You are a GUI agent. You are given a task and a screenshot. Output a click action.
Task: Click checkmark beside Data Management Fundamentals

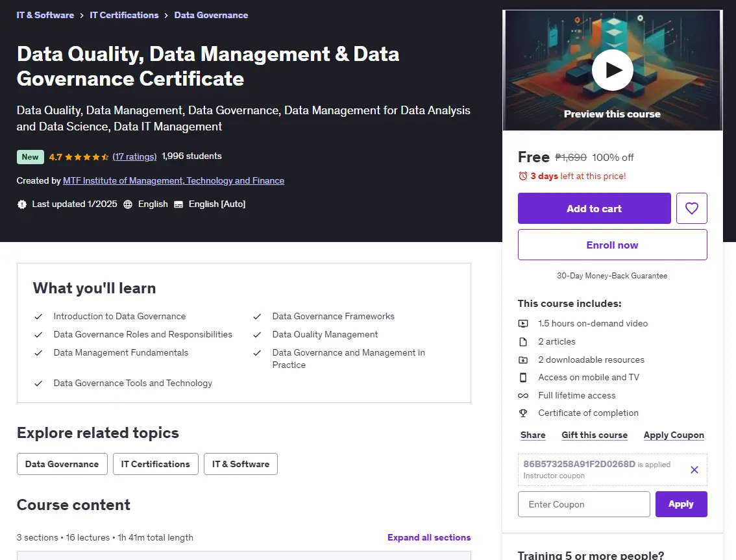tap(38, 353)
